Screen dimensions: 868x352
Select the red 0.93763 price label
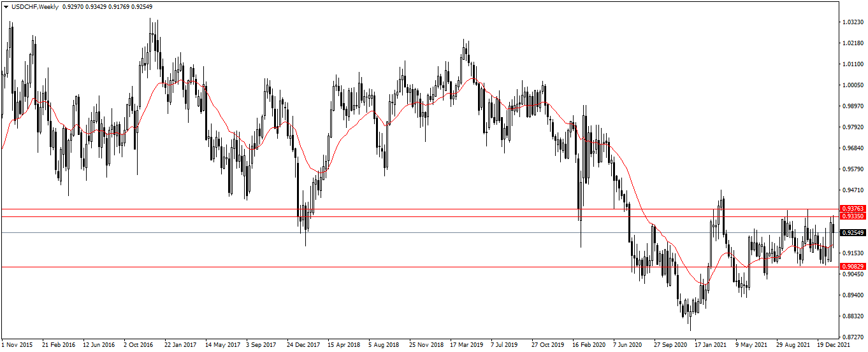[853, 209]
